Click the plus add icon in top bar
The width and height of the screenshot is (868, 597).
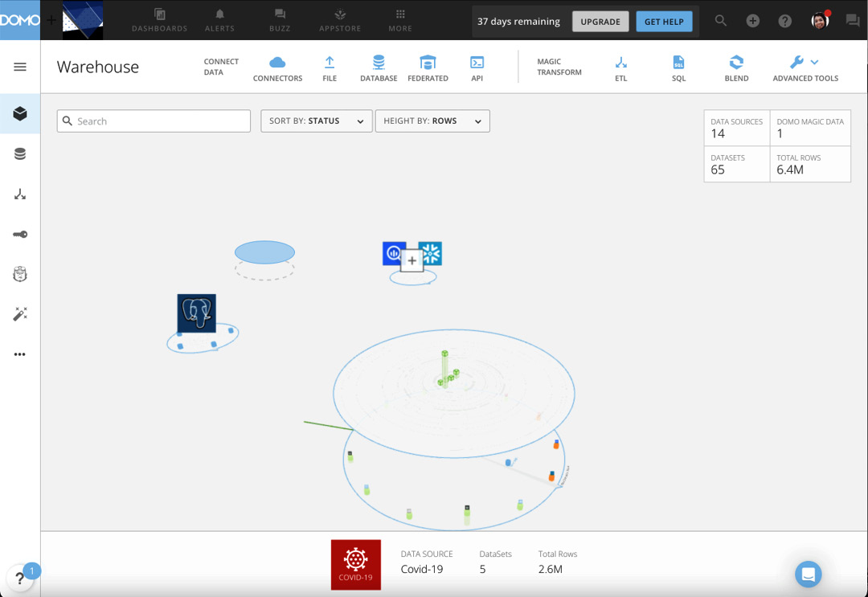point(752,20)
